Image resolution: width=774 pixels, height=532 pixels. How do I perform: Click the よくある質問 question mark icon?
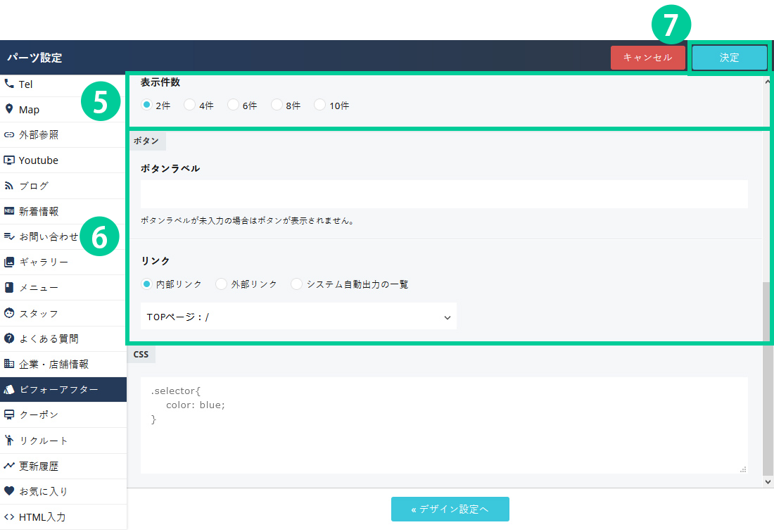click(9, 338)
